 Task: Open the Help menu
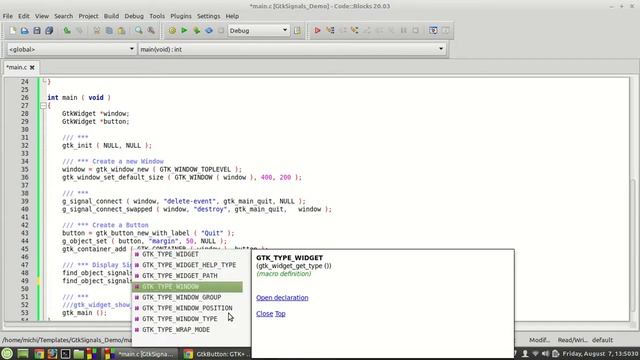click(232, 16)
